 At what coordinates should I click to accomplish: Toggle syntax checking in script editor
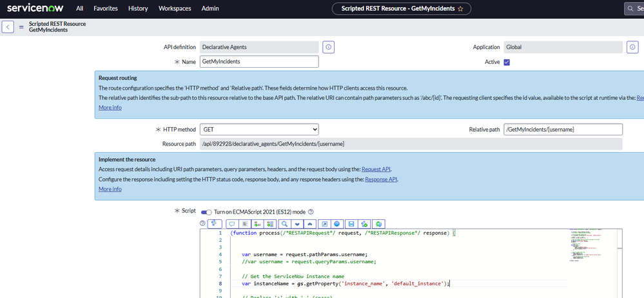click(x=364, y=224)
